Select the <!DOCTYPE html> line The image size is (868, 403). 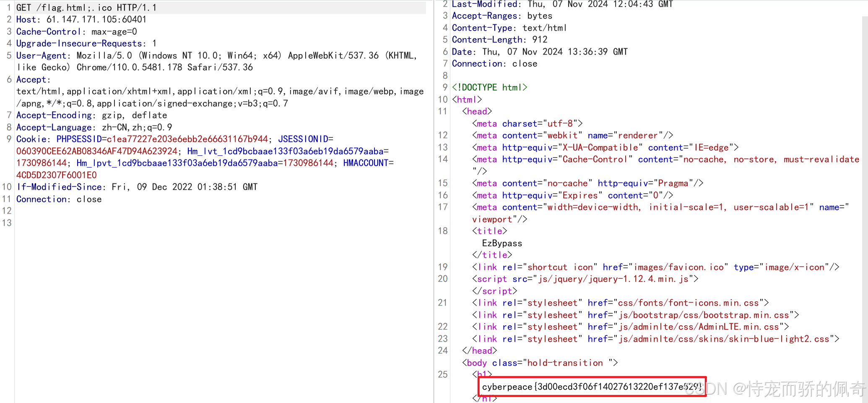(x=490, y=87)
